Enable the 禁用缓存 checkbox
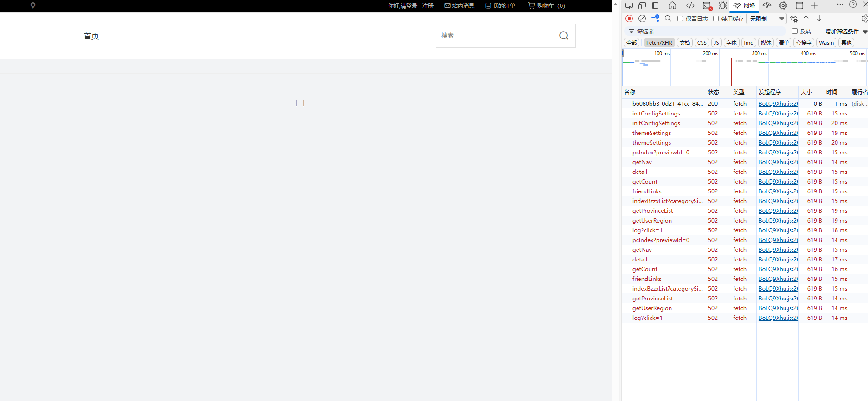This screenshot has height=401, width=868. (716, 19)
